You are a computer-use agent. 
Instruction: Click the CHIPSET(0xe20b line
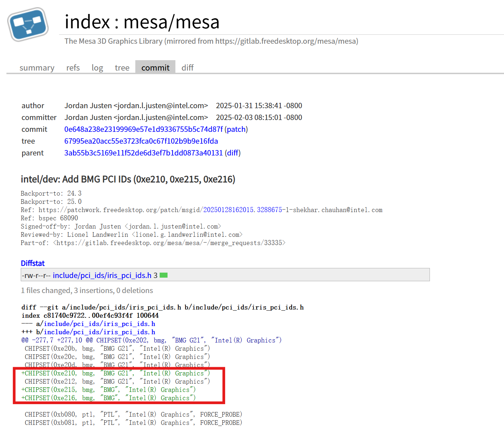117,349
